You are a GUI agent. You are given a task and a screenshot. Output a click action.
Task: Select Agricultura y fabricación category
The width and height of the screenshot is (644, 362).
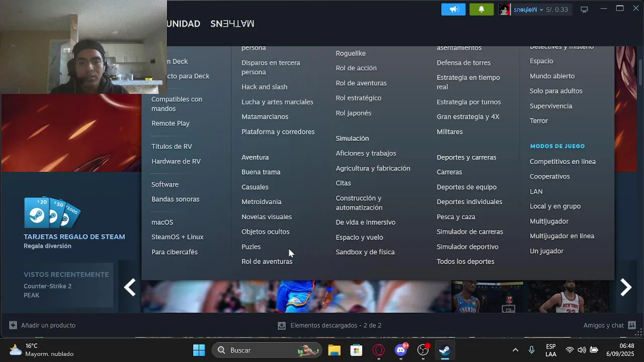[x=373, y=168]
